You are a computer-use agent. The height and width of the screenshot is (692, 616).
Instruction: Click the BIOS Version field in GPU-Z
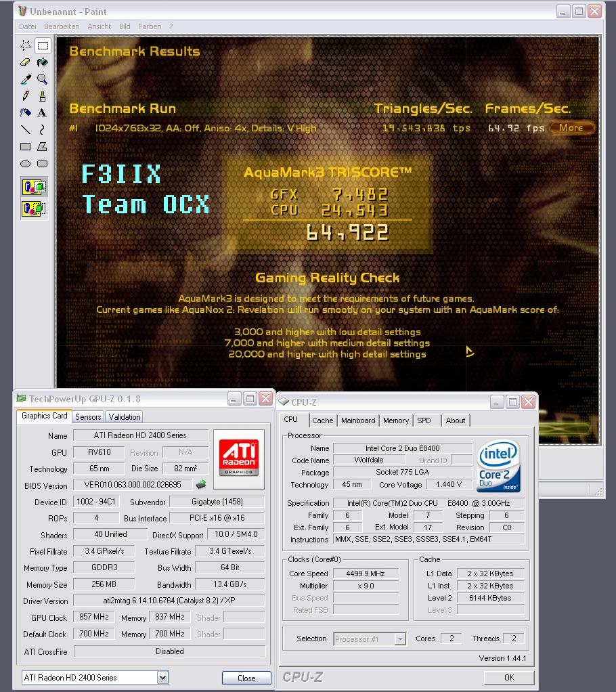(133, 485)
